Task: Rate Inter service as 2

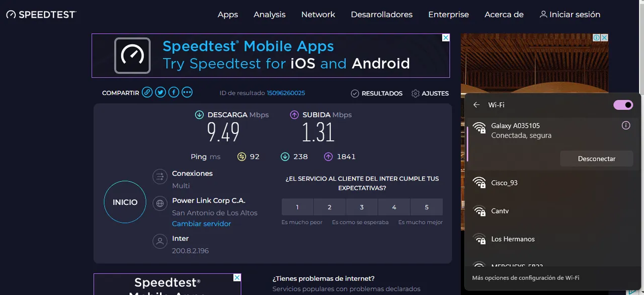Action: tap(330, 207)
